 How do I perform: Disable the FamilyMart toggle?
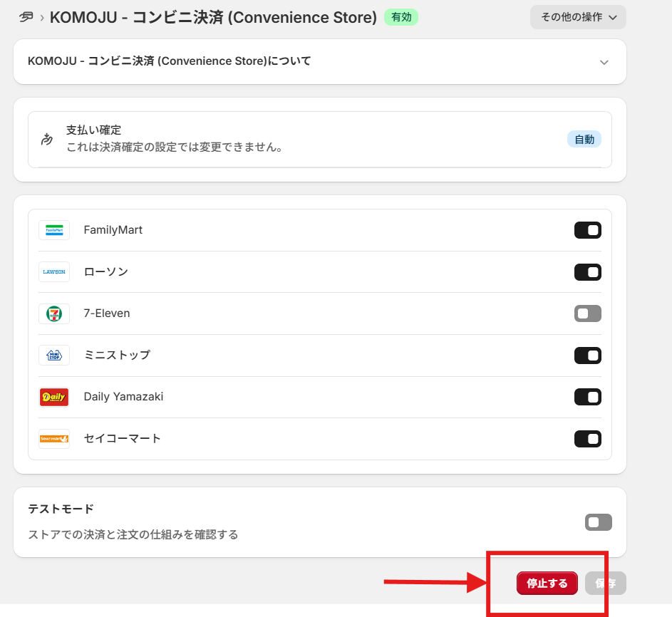click(587, 230)
